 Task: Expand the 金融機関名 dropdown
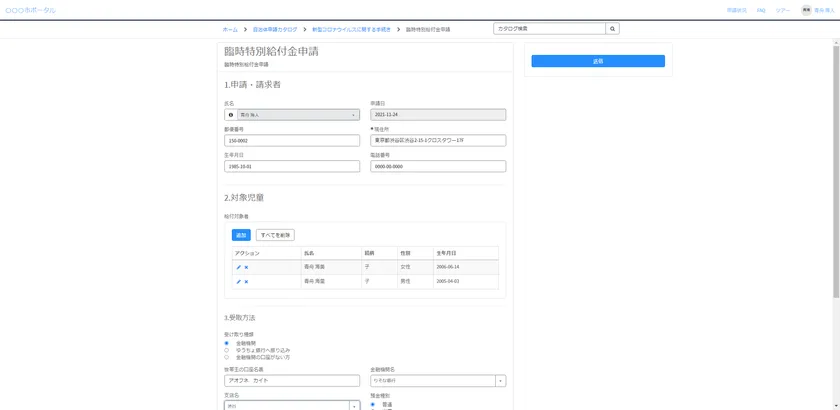pos(500,381)
